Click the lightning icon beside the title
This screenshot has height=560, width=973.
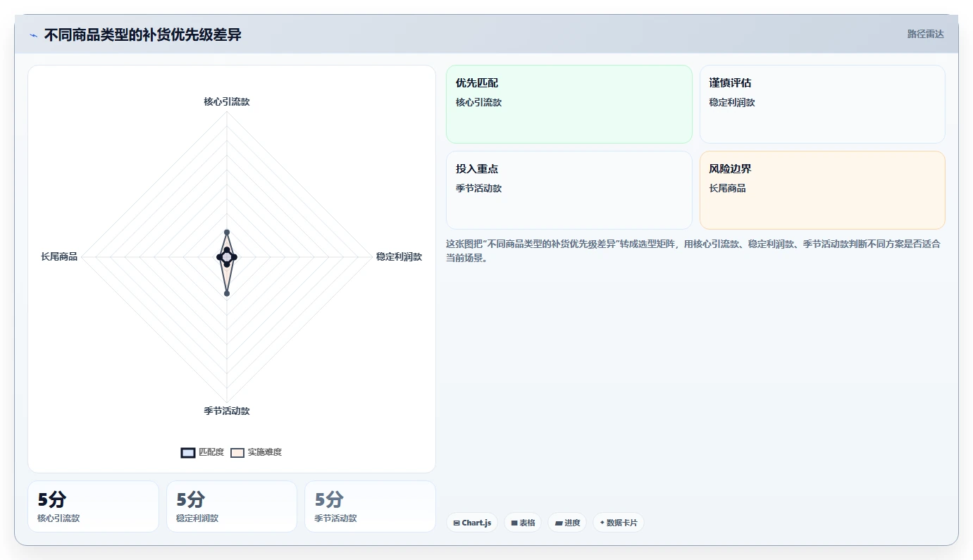click(x=34, y=35)
